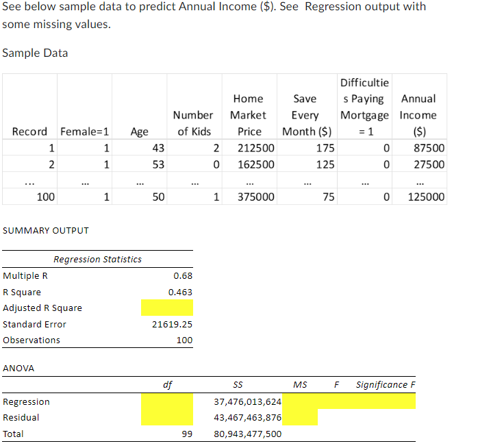478x448 pixels.
Task: Click Regression SS value 37,476,013,624
Action: click(x=247, y=402)
